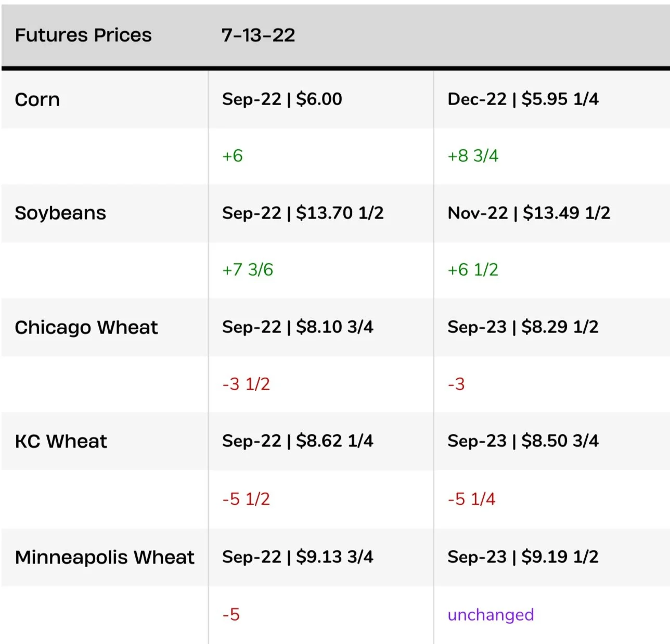The image size is (670, 644).
Task: Click Minneapolis Sep-22 $9.13 3/4 price
Action: click(298, 557)
